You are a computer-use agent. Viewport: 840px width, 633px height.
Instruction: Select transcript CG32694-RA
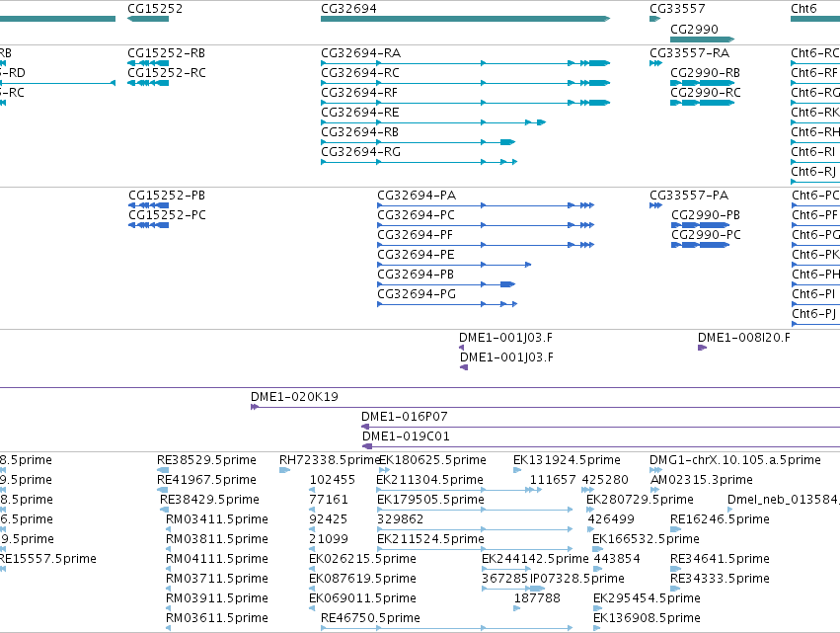[360, 53]
